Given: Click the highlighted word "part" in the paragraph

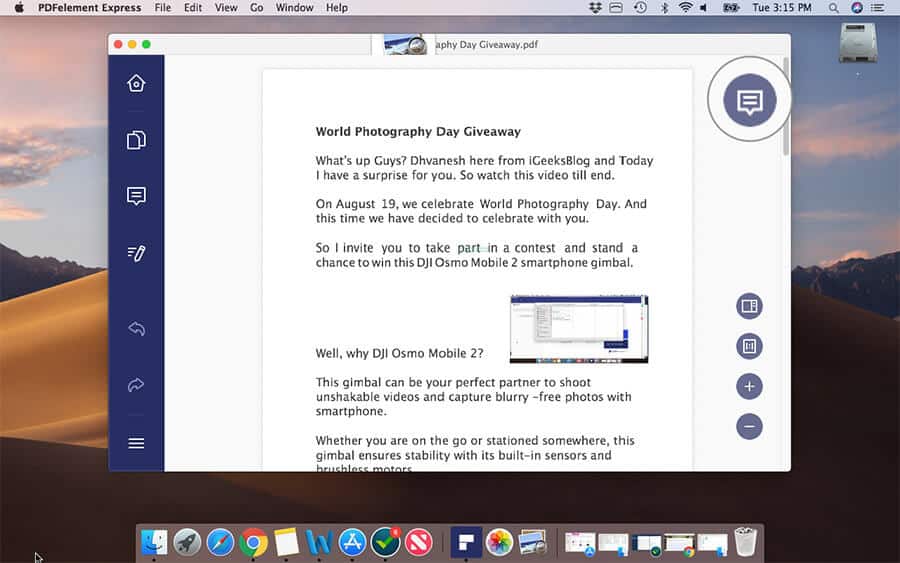Looking at the screenshot, I should 468,248.
